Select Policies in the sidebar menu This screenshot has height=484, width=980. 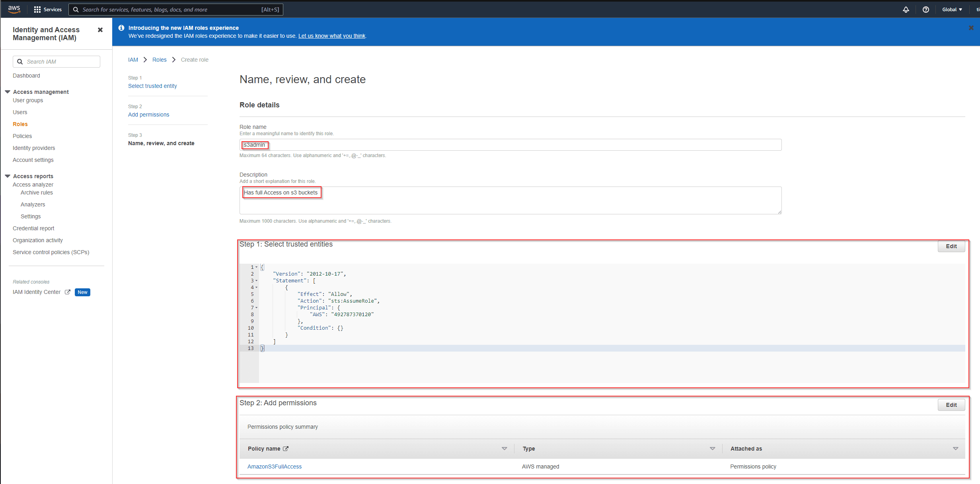[x=22, y=136]
